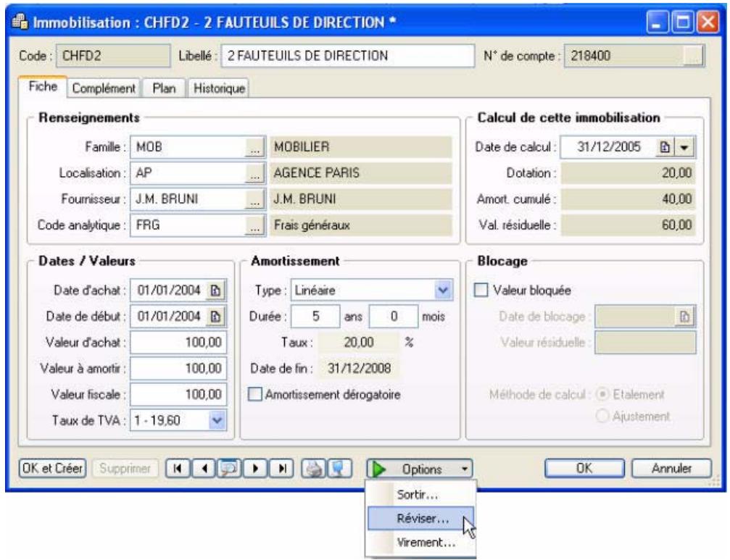Click the Durée ans field
This screenshot has height=560, width=730.
(315, 317)
